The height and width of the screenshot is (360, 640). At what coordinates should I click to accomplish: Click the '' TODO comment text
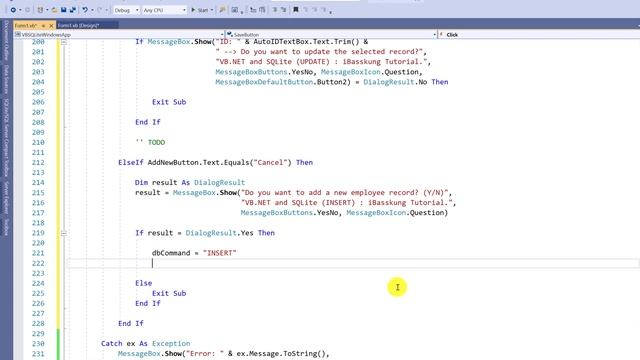tap(150, 142)
